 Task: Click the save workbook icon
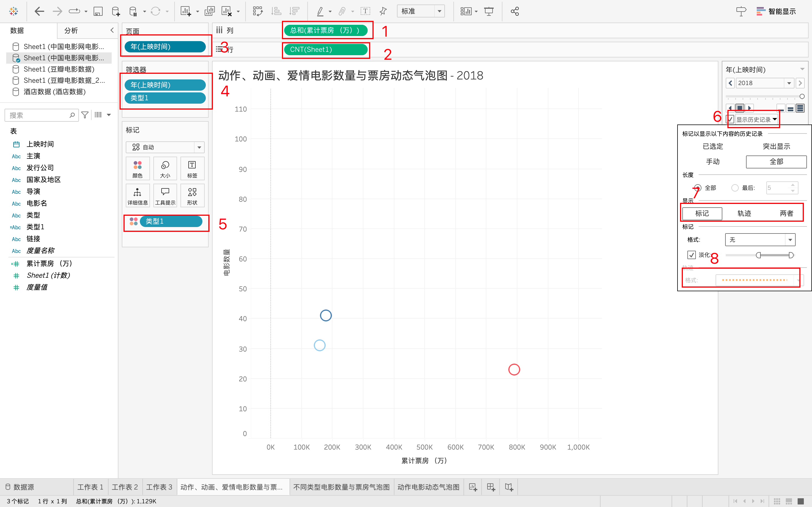pos(98,11)
